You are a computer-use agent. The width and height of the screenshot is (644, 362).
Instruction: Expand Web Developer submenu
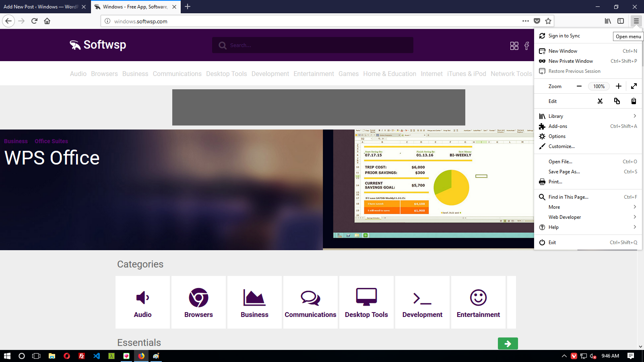[x=588, y=217]
